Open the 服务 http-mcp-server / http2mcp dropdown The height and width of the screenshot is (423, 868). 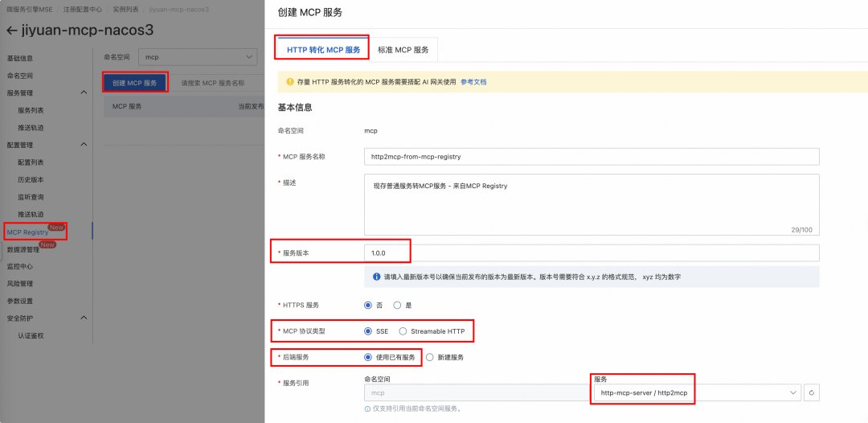(x=696, y=392)
